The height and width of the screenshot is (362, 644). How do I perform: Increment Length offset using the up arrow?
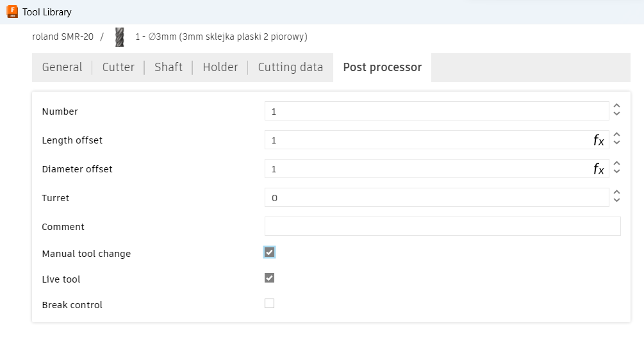(x=616, y=135)
